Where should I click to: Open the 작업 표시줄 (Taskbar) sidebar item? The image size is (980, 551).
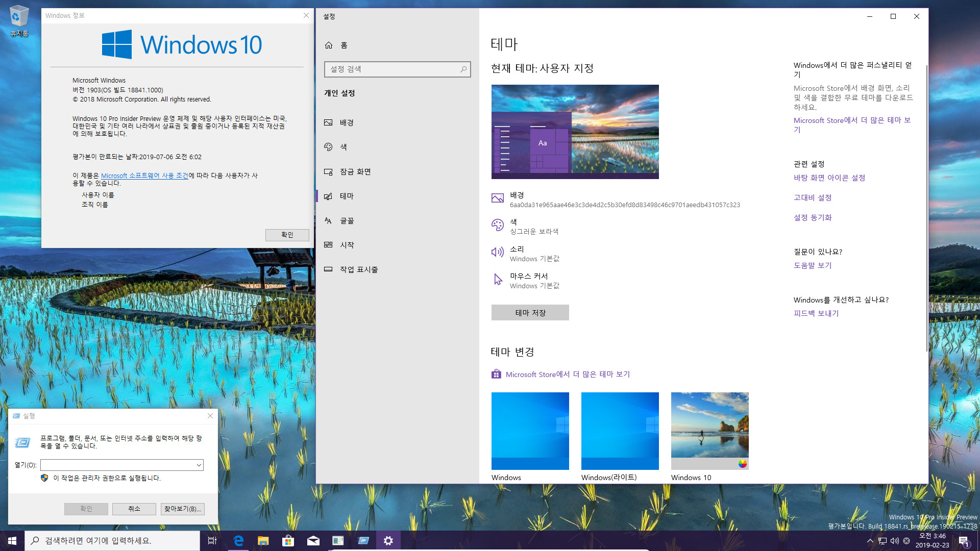click(x=397, y=269)
